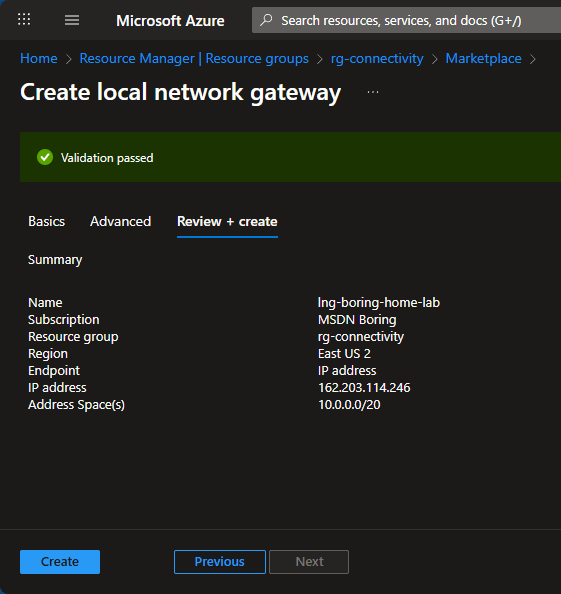
Task: Click the Region field label
Action: coord(48,353)
